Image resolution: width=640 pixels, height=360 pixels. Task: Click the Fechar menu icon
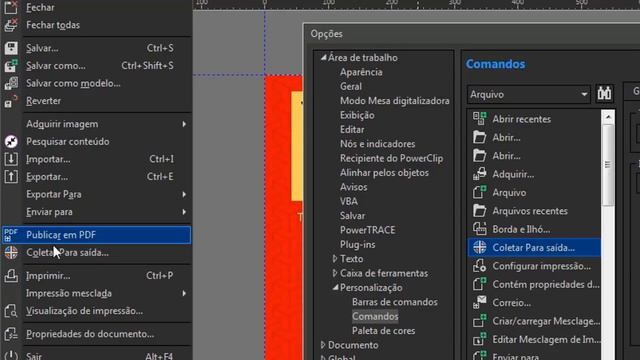[x=11, y=7]
